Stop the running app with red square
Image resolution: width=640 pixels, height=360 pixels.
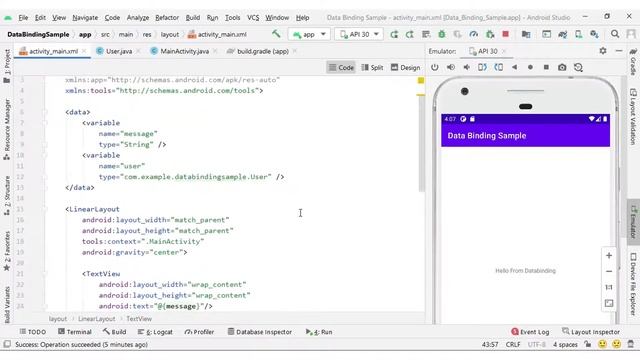click(x=505, y=34)
